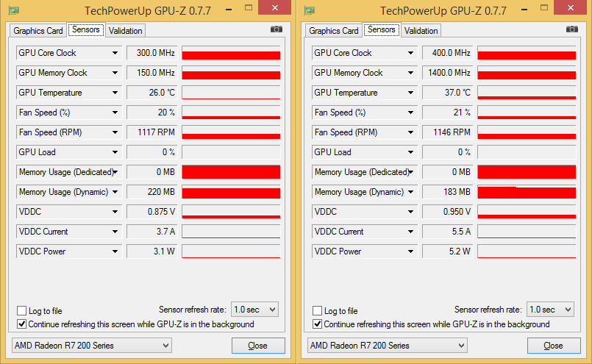Enable Log to file in left window

coord(21,311)
